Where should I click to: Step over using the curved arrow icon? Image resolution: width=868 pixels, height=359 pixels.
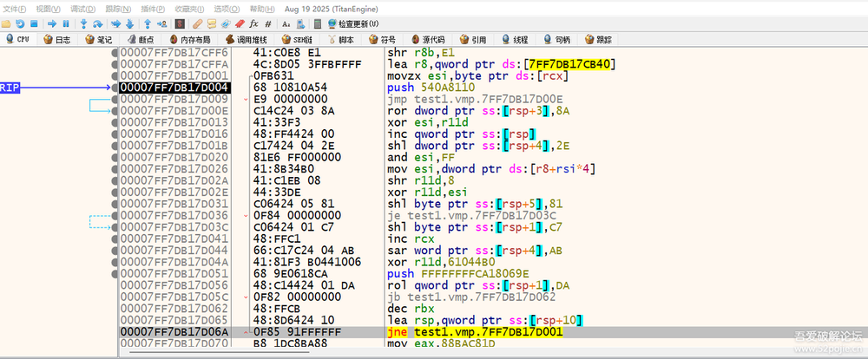[x=98, y=23]
